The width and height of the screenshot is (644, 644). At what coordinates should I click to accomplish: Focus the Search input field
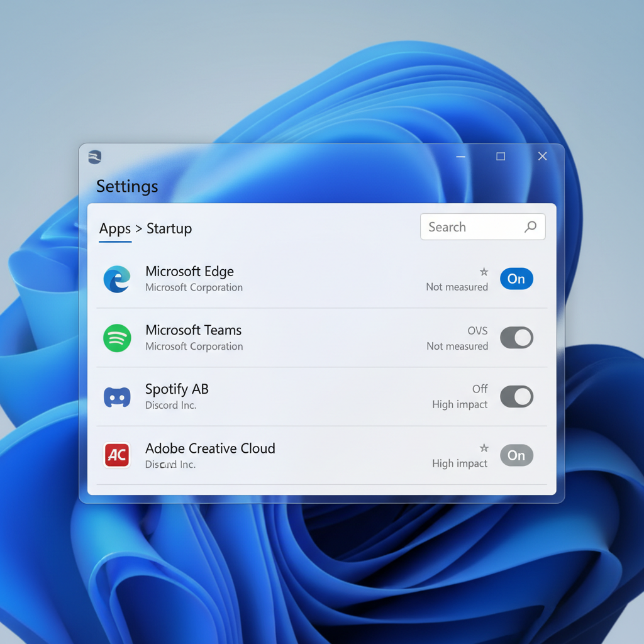tap(474, 227)
